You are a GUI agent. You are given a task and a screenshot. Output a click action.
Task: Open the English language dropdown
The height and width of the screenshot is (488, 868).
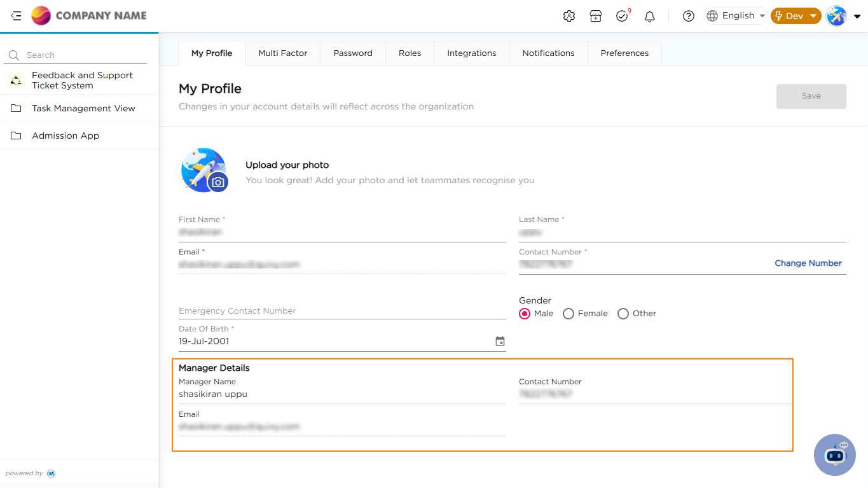coord(736,16)
